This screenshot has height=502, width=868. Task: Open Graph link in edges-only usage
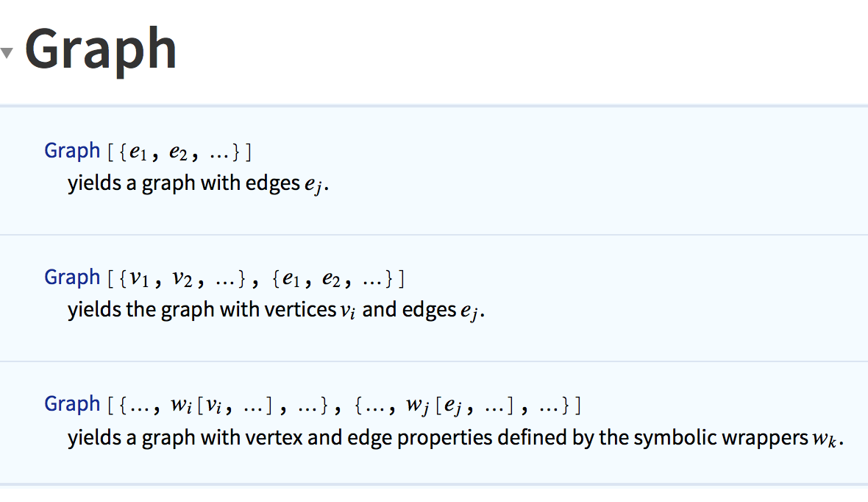point(72,151)
